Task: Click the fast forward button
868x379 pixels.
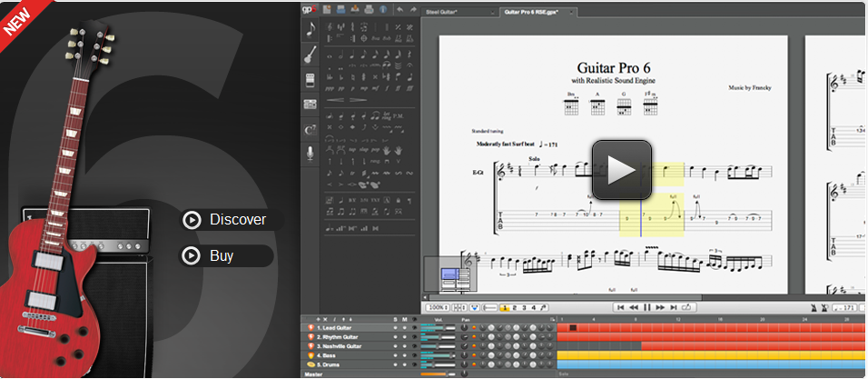Action: pos(660,307)
